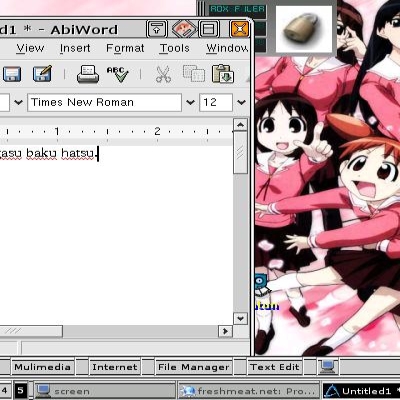Click the ROX FILER dock applet
400x400 pixels.
237,9
